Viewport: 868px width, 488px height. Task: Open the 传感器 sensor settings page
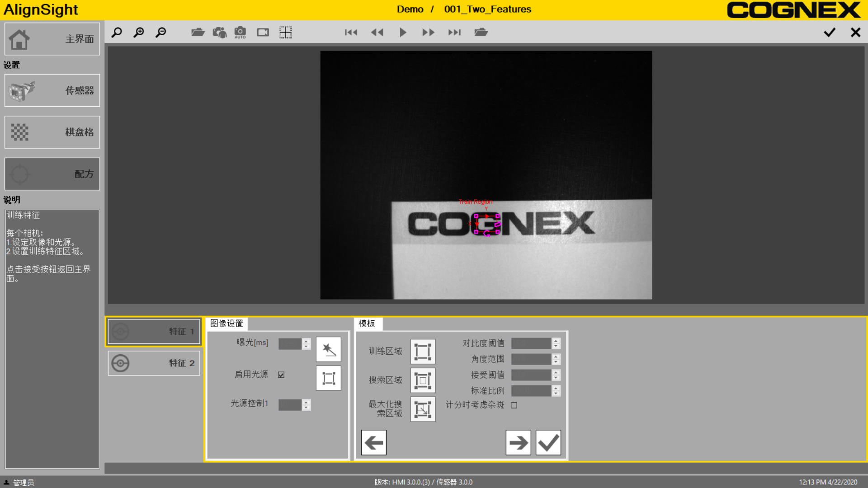tap(52, 90)
